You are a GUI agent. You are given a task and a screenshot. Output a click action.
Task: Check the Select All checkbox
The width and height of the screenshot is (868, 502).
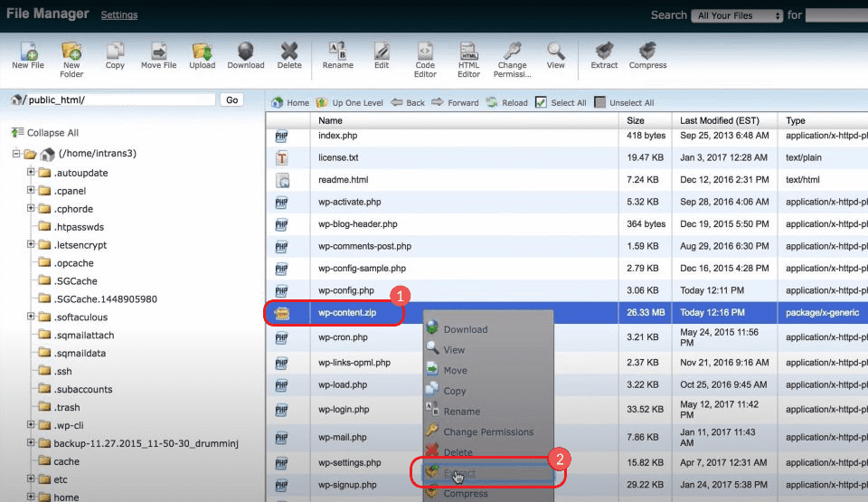point(541,102)
